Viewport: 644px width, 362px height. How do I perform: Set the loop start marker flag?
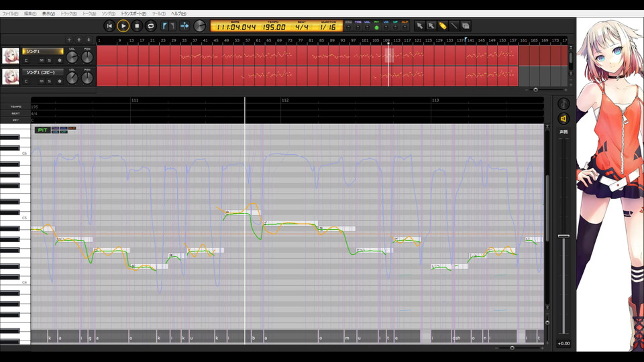point(165,26)
